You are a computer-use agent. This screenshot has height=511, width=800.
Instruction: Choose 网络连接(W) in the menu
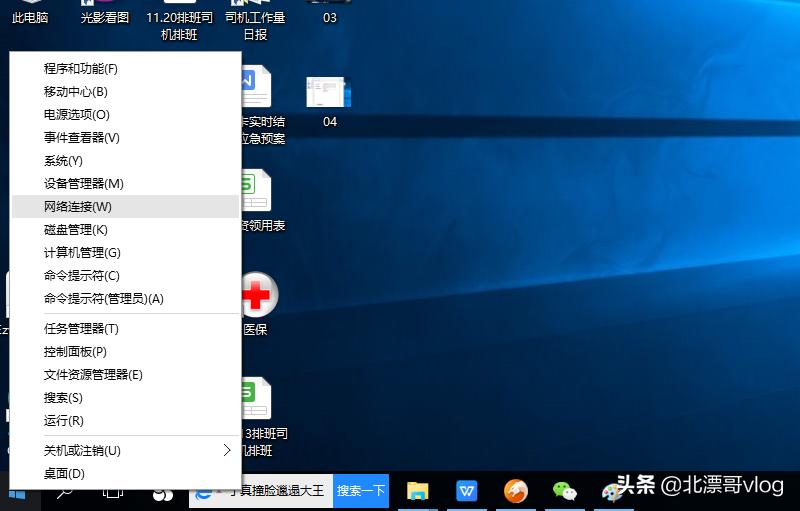click(125, 207)
